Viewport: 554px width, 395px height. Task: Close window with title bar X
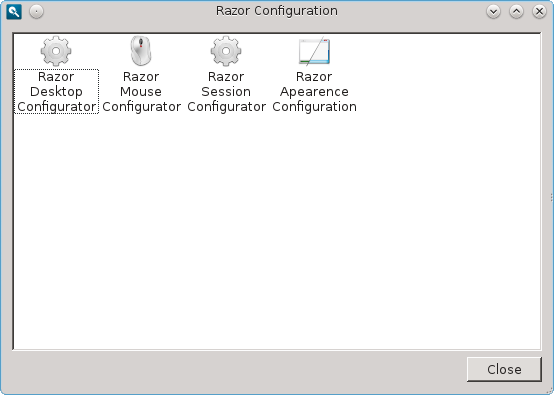point(539,12)
